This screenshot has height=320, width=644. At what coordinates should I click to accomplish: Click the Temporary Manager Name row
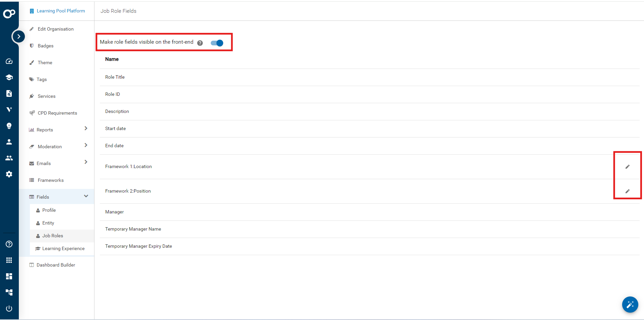(x=133, y=229)
